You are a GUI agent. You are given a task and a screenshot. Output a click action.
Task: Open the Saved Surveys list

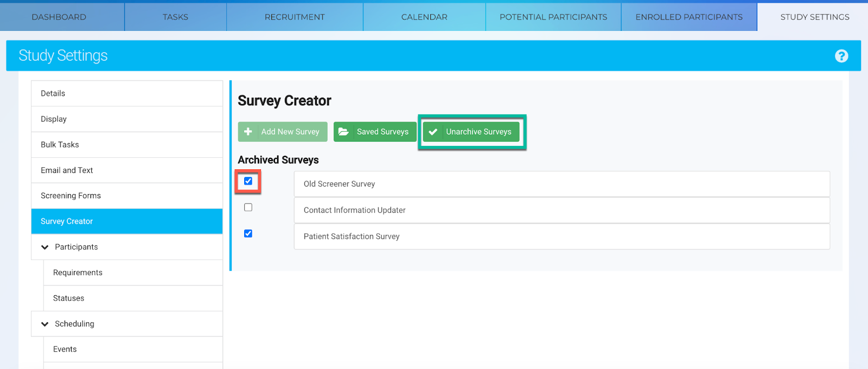pos(382,132)
